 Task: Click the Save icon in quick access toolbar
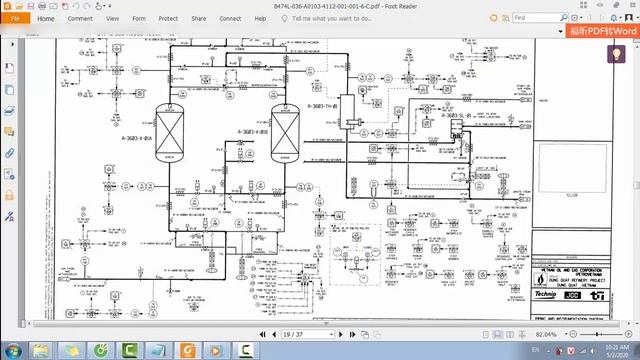(x=30, y=6)
